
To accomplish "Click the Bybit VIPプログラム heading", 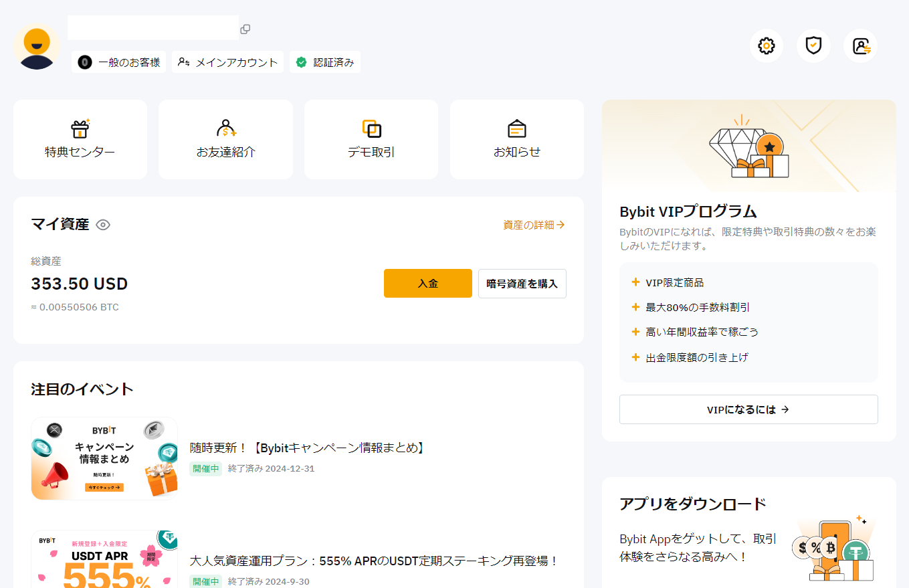I will tap(688, 211).
